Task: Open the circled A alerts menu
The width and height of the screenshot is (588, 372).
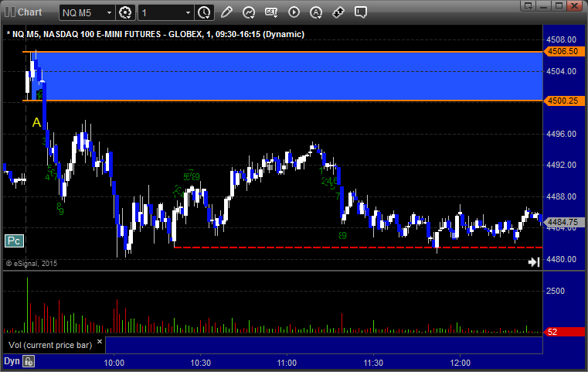Action: [x=316, y=13]
